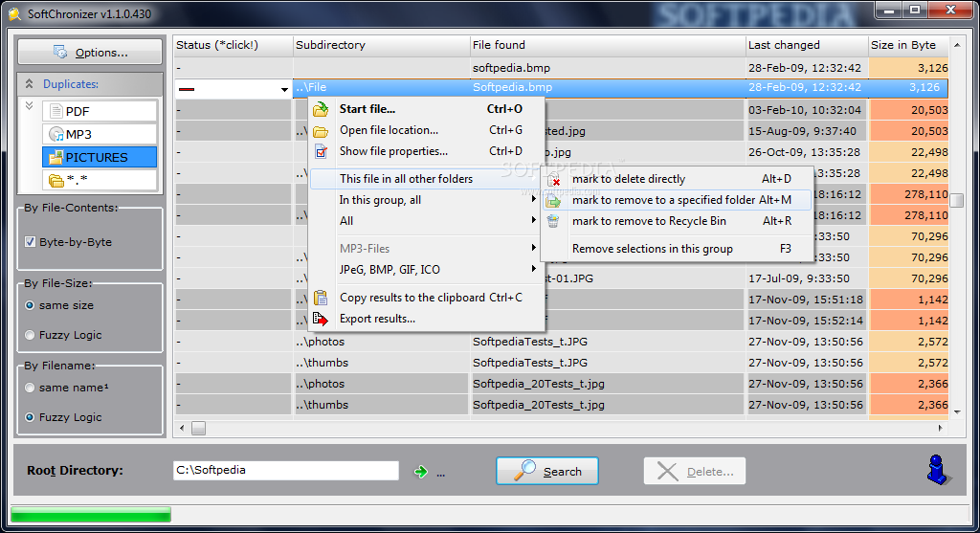The height and width of the screenshot is (533, 980).
Task: Open This file in all other folders submenu
Action: point(427,179)
